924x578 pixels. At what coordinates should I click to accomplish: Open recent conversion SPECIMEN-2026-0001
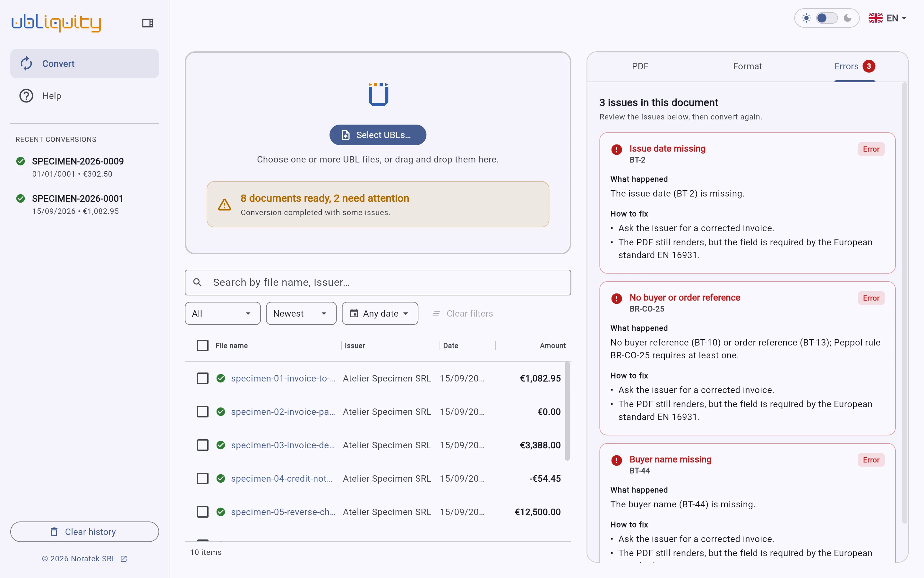pyautogui.click(x=85, y=205)
